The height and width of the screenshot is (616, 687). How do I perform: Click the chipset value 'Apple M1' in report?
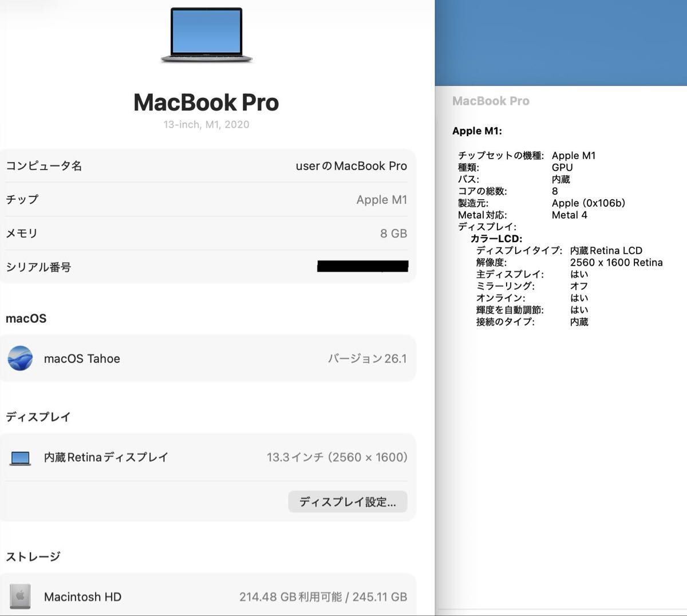point(574,155)
